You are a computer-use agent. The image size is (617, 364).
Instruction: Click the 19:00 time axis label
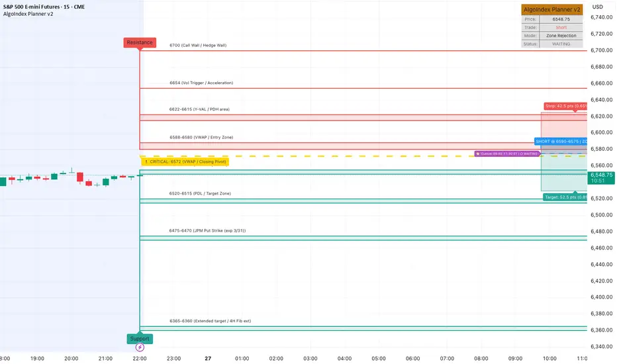(x=37, y=359)
